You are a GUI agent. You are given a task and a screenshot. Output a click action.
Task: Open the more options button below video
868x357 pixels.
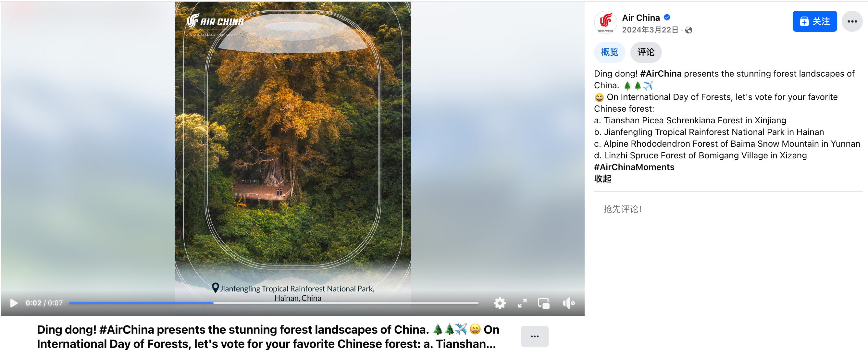tap(534, 336)
